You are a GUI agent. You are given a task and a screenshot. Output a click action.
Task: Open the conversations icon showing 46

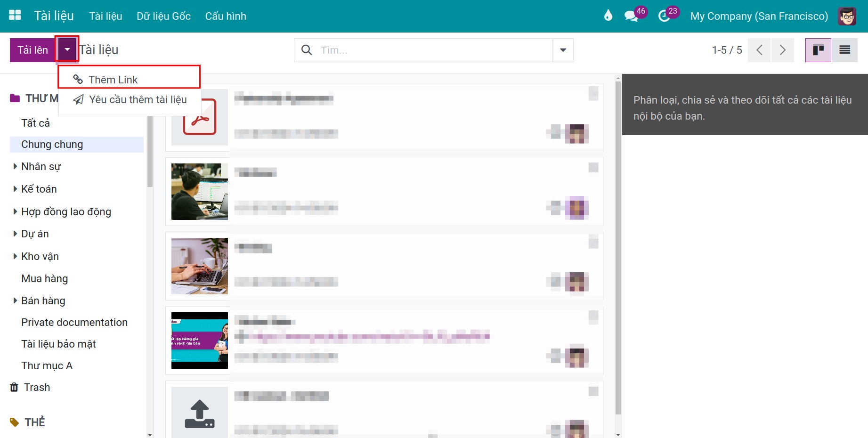tap(631, 16)
